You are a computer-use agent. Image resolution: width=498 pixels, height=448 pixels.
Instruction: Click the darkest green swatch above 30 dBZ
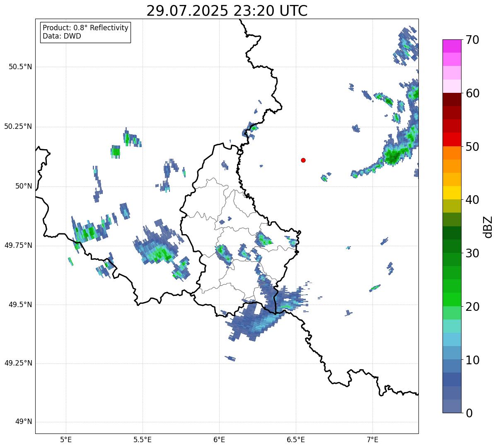pos(452,233)
